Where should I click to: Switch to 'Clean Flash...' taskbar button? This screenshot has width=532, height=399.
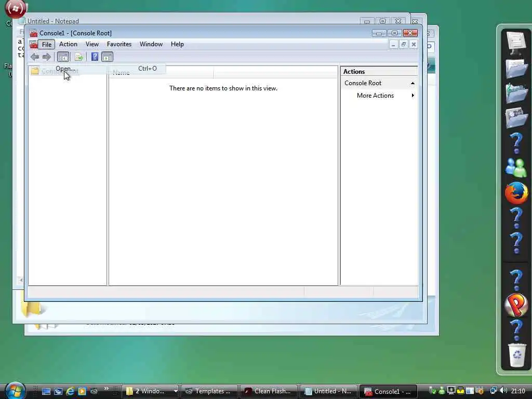[x=269, y=391]
